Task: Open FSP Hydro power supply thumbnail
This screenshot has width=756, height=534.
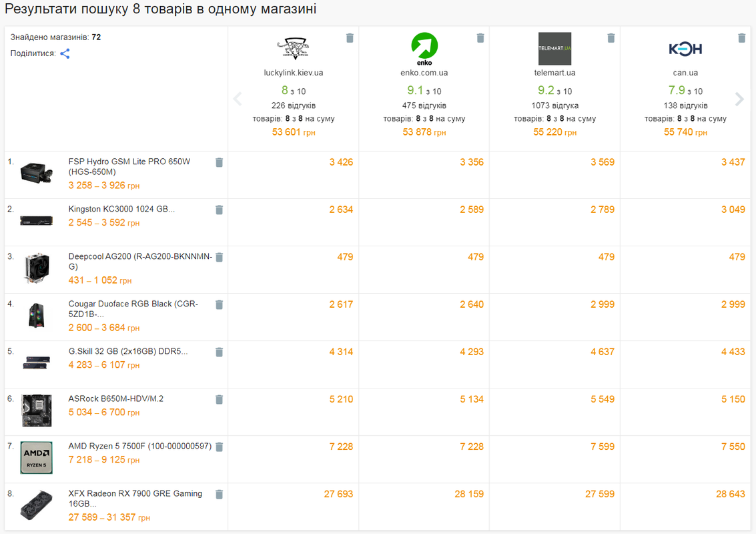Action: click(x=37, y=173)
